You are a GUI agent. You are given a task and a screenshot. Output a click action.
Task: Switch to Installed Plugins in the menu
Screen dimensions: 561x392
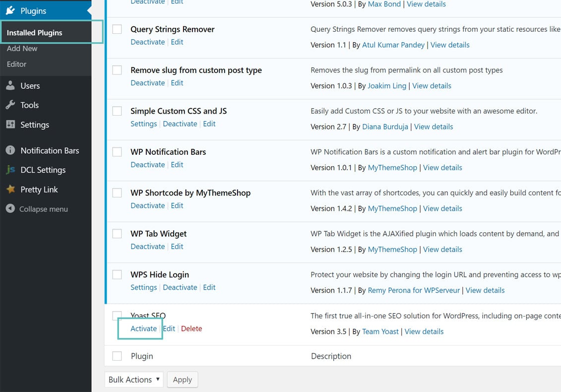(34, 32)
